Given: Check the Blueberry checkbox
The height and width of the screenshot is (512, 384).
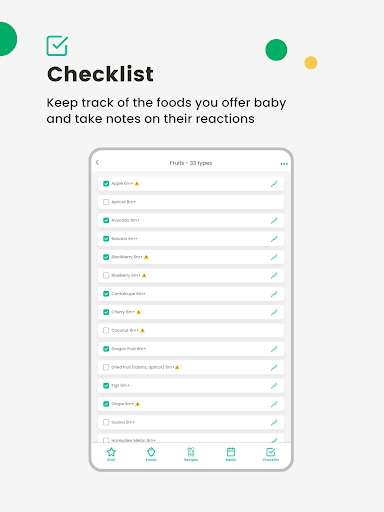Looking at the screenshot, I should (x=106, y=275).
